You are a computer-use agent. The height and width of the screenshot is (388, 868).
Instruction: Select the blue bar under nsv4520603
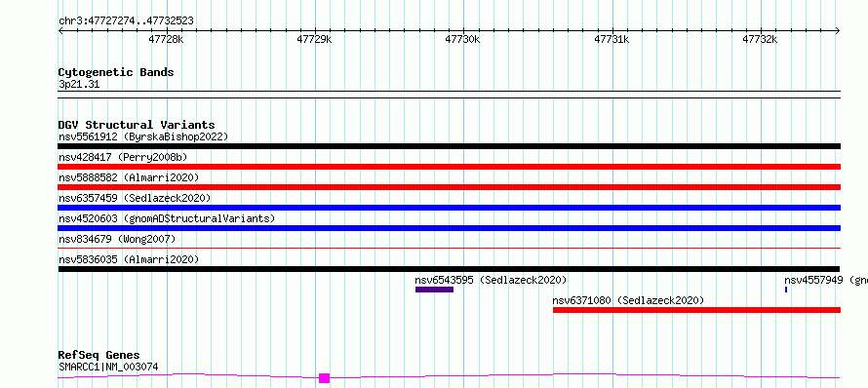point(449,228)
